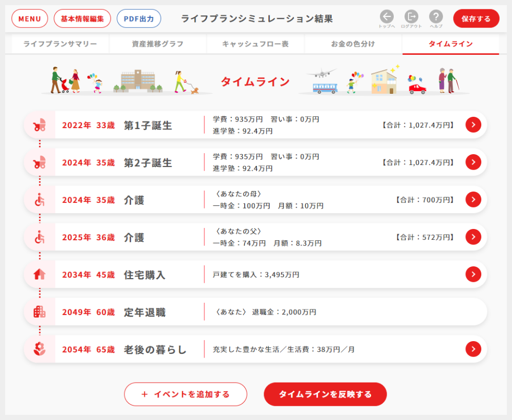Click the back-to-top arrow icon
Viewport: 512px width, 420px height.
(x=387, y=17)
